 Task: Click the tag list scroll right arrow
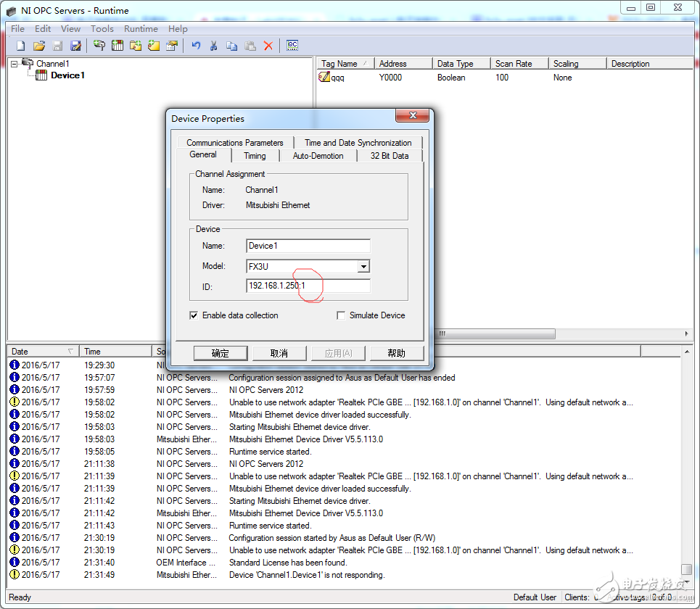pos(687,333)
